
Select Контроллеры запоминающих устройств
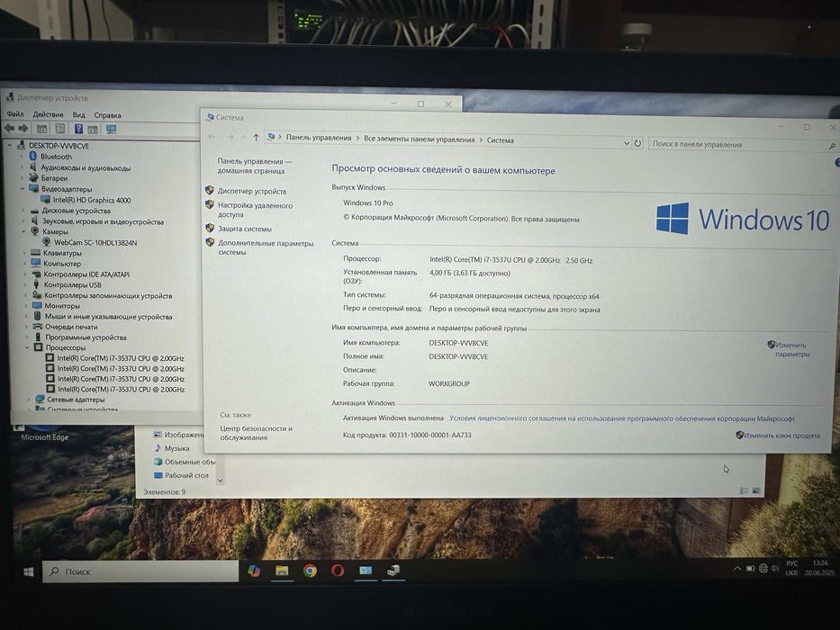coord(108,295)
